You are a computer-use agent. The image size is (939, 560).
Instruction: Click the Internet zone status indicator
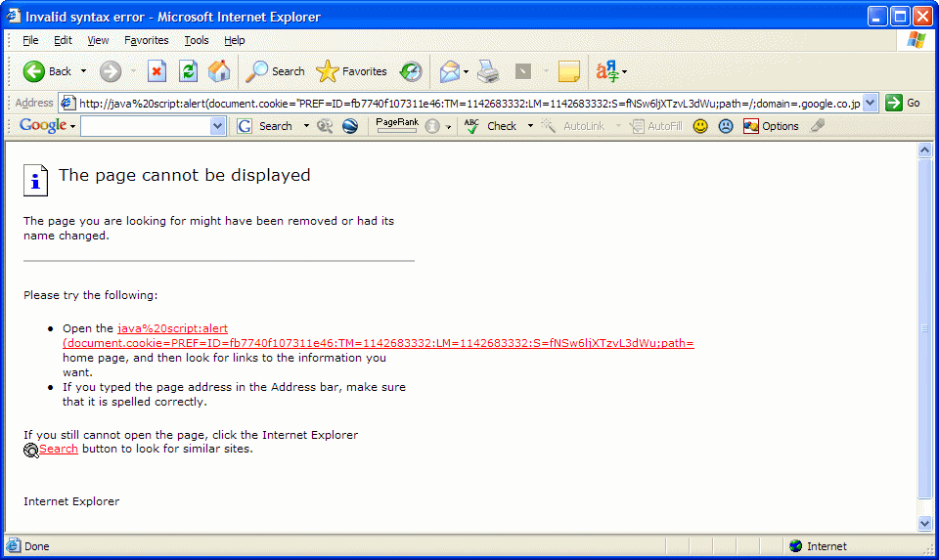pos(818,545)
